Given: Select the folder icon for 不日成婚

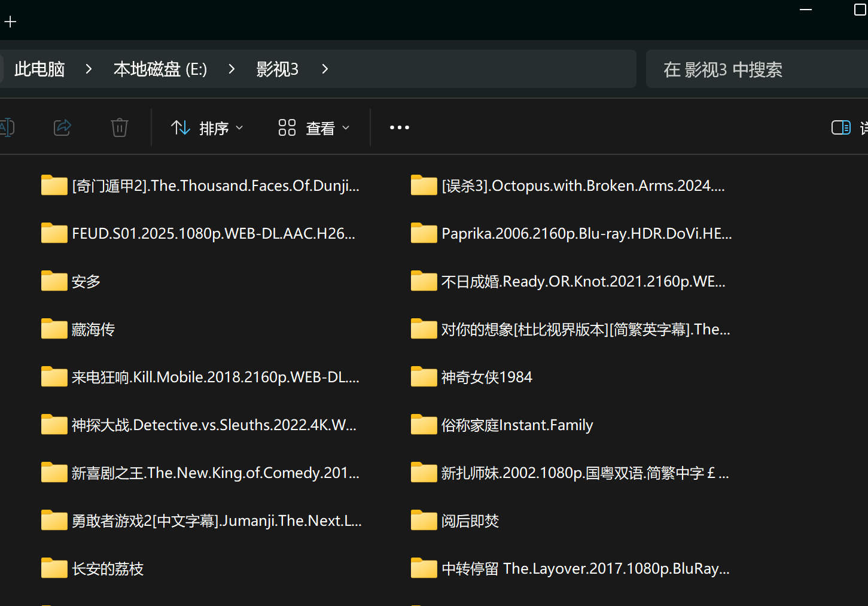Looking at the screenshot, I should click(x=424, y=281).
